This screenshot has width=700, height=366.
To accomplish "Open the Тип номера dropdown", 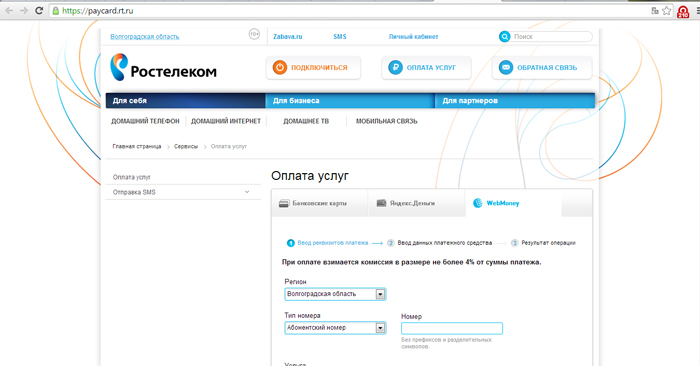I will click(x=335, y=328).
